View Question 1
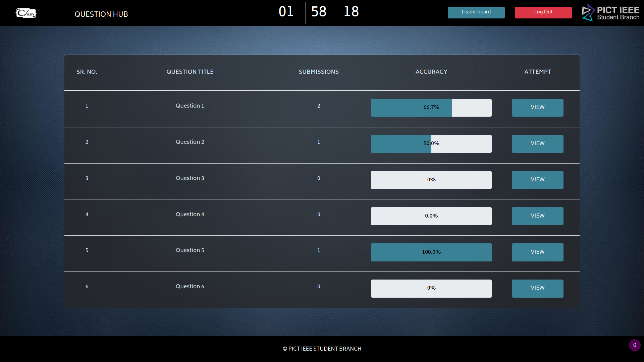This screenshot has width=644, height=362. click(537, 108)
